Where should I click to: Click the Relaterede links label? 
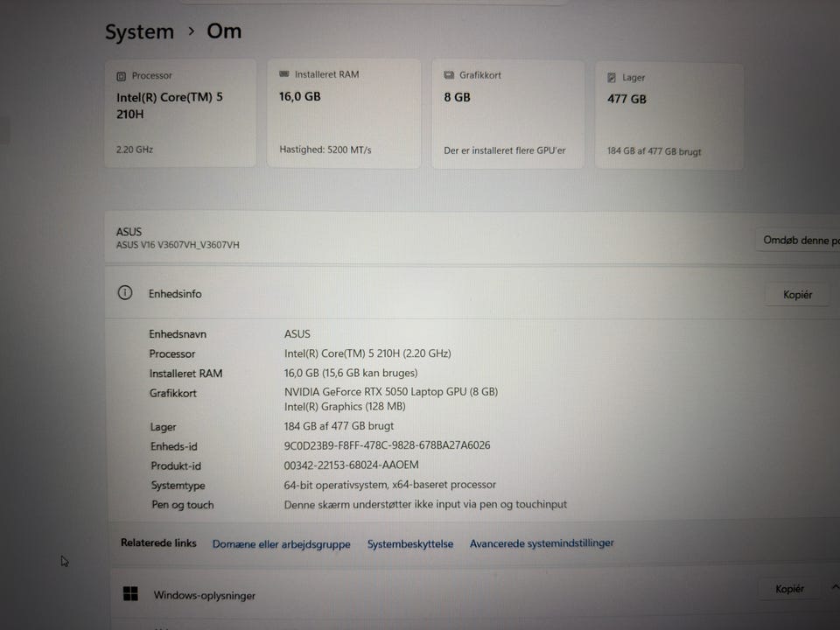pyautogui.click(x=158, y=542)
